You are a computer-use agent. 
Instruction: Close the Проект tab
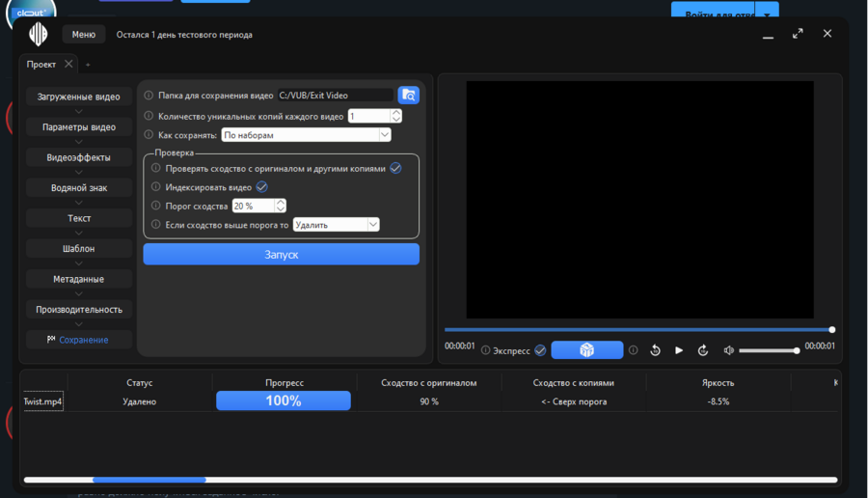tap(68, 64)
